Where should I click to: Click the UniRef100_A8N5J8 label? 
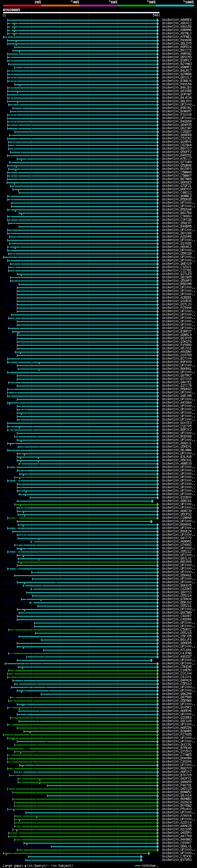[x=177, y=463]
